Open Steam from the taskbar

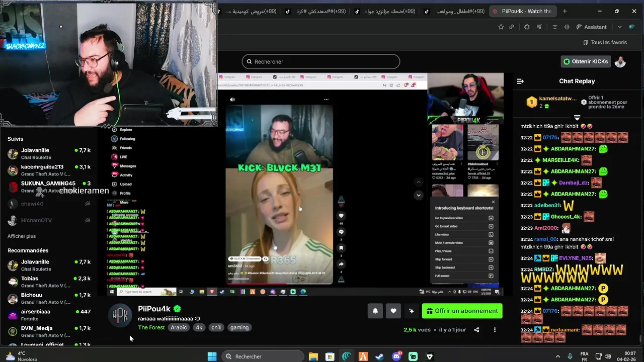point(380,356)
